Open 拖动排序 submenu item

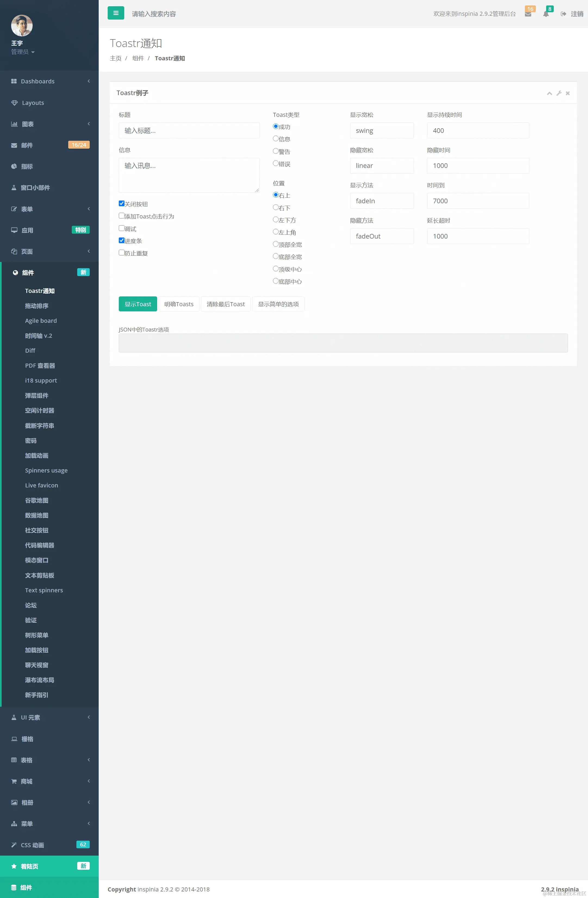(37, 306)
